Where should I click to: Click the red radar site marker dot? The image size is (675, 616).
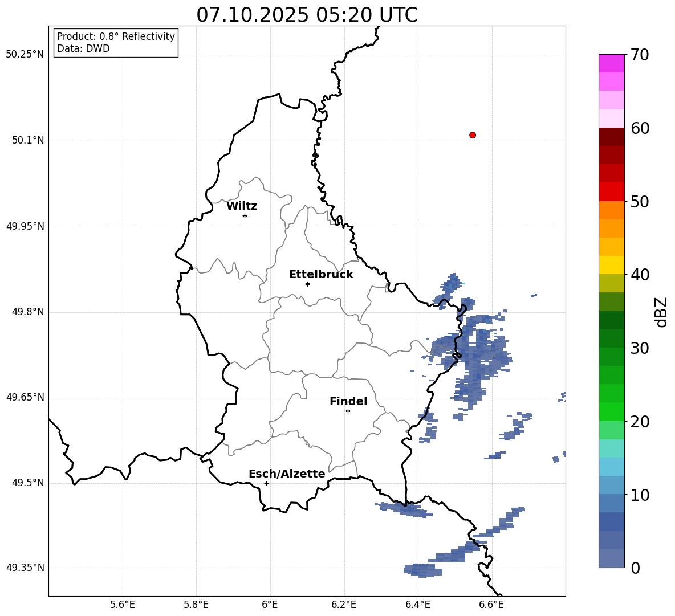(473, 135)
